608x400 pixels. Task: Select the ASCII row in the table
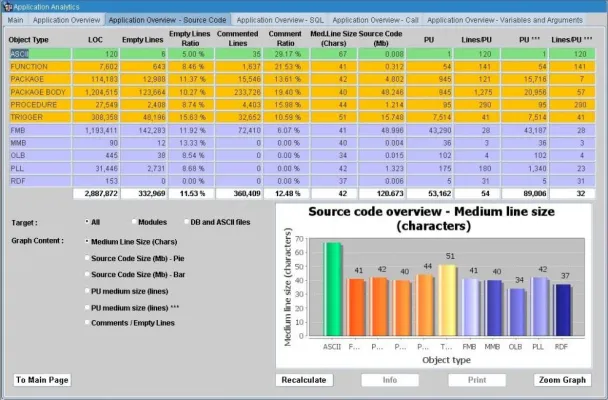coord(21,53)
